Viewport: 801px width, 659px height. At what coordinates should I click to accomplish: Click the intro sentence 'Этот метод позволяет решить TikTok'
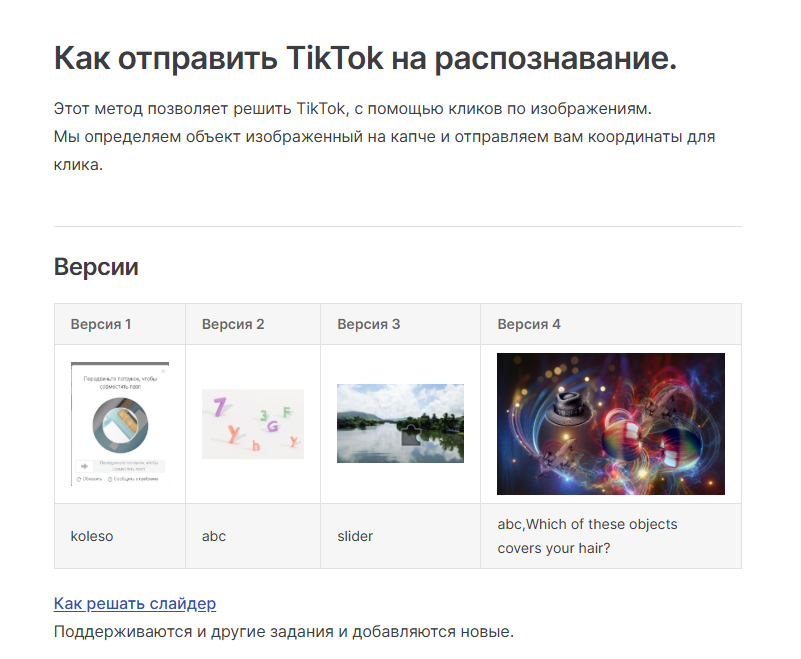tap(352, 109)
